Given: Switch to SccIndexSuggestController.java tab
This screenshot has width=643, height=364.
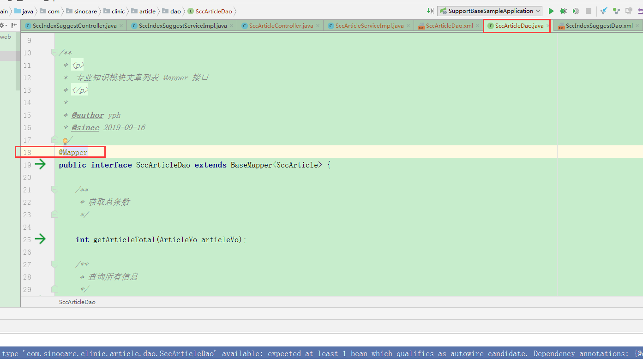Looking at the screenshot, I should tap(74, 26).
